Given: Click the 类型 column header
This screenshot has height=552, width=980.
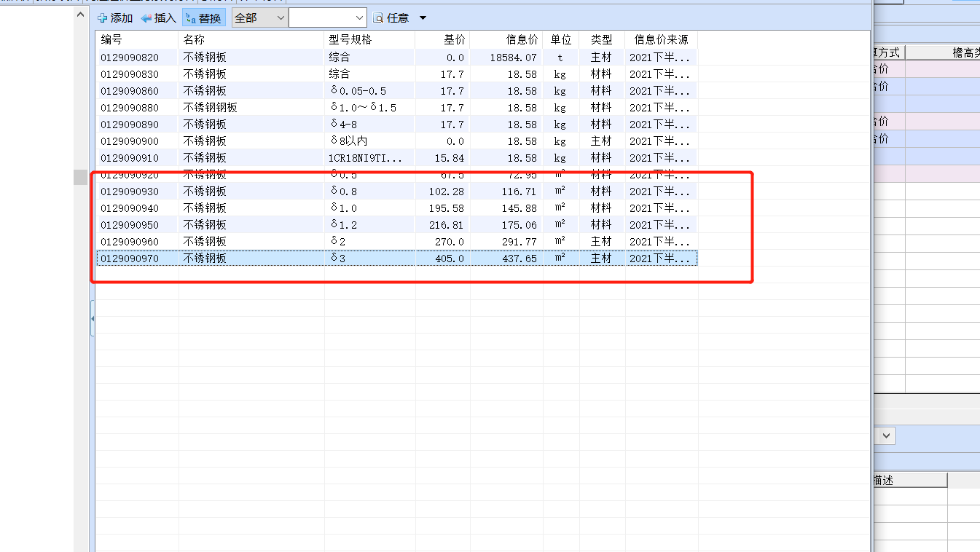Looking at the screenshot, I should [602, 39].
